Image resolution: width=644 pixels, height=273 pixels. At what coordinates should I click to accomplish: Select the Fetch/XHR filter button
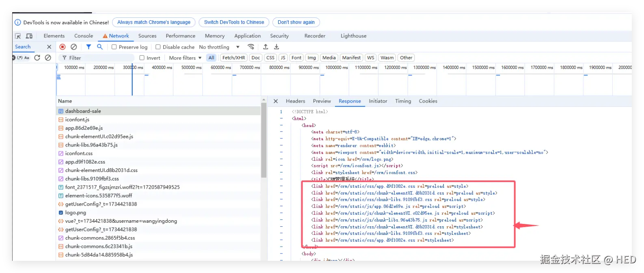click(233, 58)
